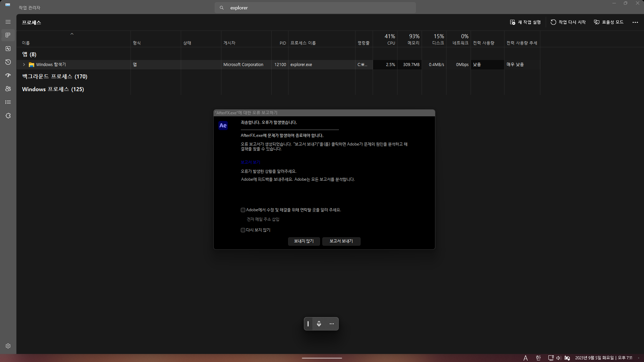Open the Details panel
The image size is (644, 362).
click(8, 102)
